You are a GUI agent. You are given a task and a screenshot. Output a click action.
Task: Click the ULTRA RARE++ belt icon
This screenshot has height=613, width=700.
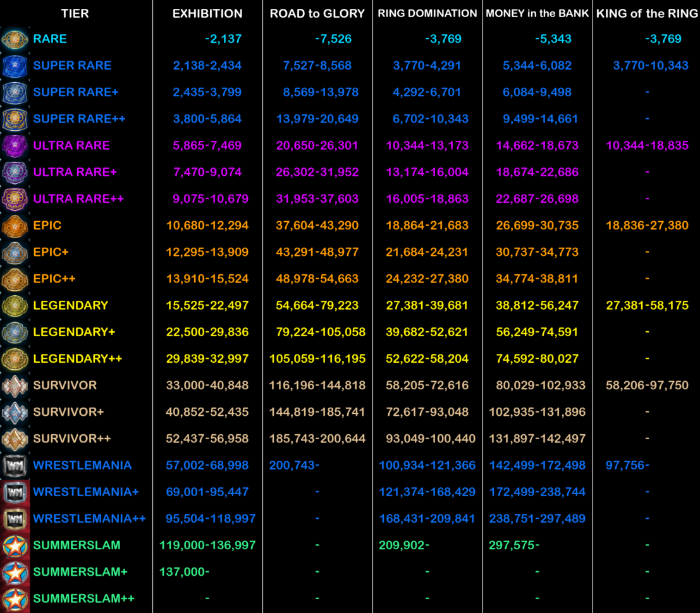click(15, 199)
